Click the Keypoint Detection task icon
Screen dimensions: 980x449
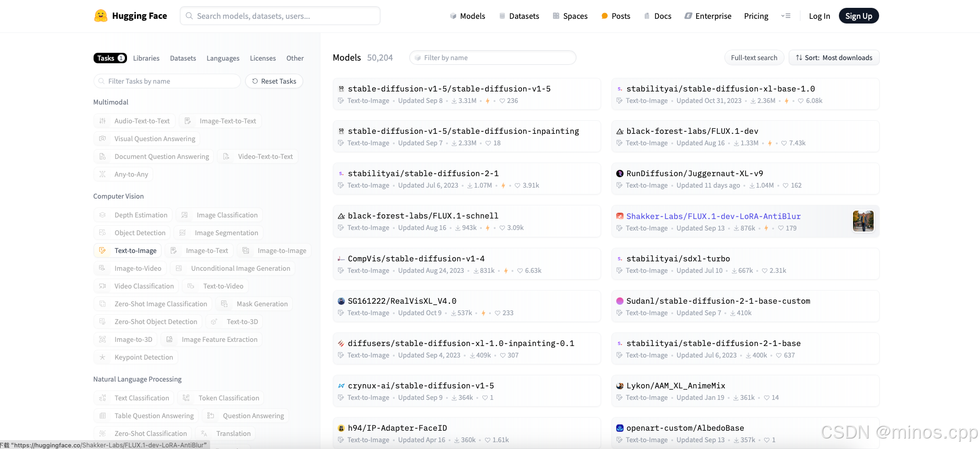click(102, 357)
